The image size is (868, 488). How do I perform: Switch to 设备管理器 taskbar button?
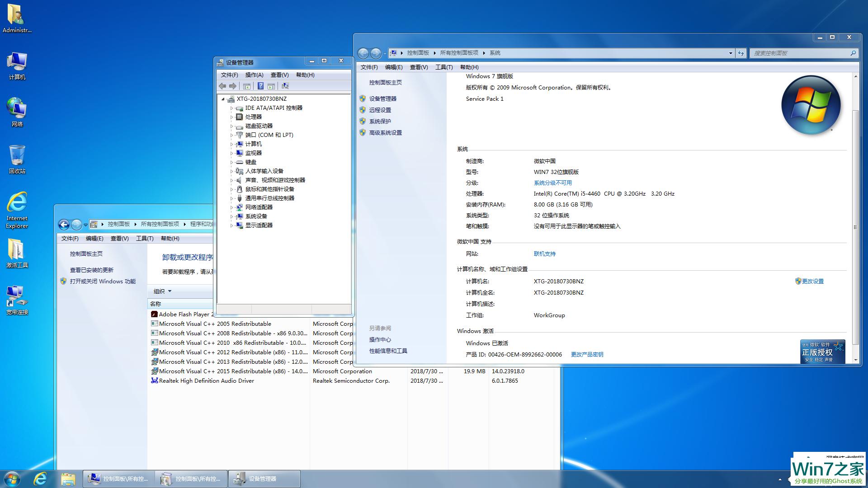(264, 479)
